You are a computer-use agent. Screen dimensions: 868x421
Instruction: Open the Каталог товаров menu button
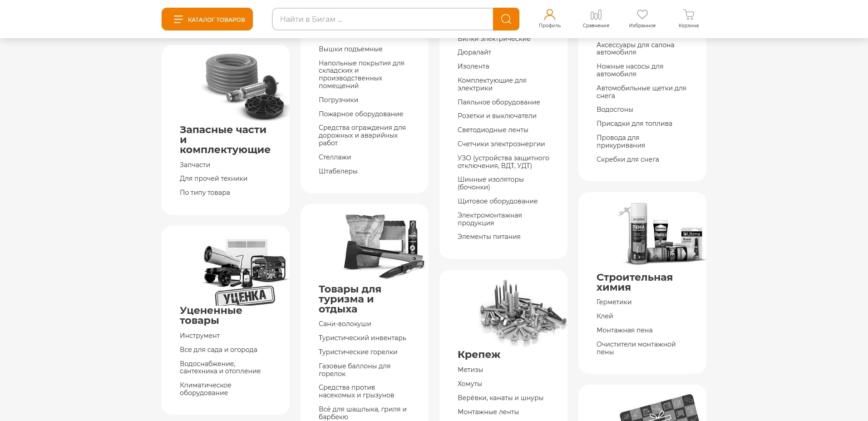[x=207, y=19]
